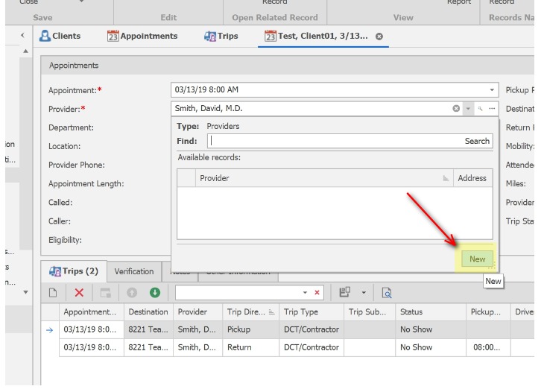Select the Return trip row cell
The width and height of the screenshot is (544, 392).
250,347
